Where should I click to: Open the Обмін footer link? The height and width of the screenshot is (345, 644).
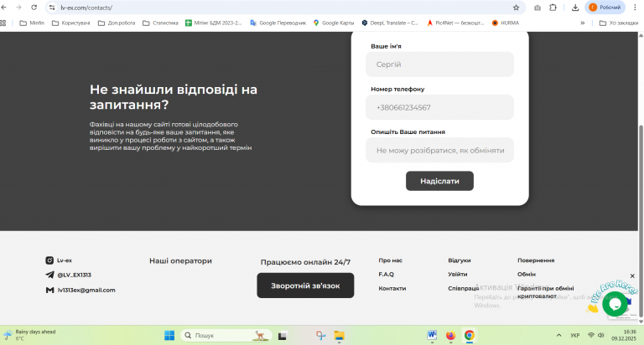coord(527,274)
